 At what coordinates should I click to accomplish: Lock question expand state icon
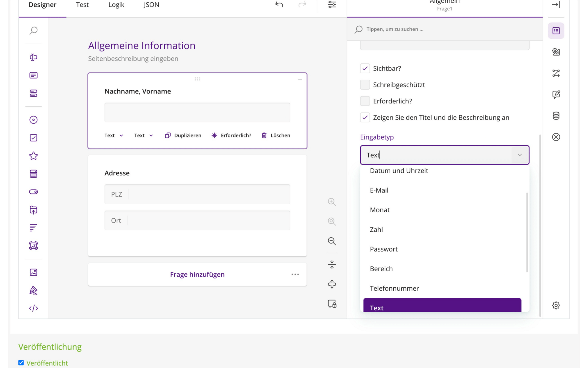[332, 304]
